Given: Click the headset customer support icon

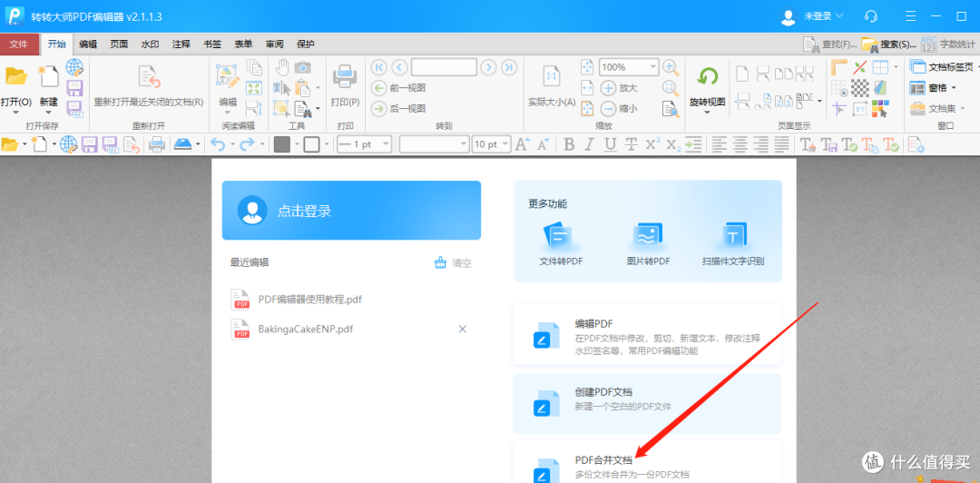Looking at the screenshot, I should tap(870, 16).
